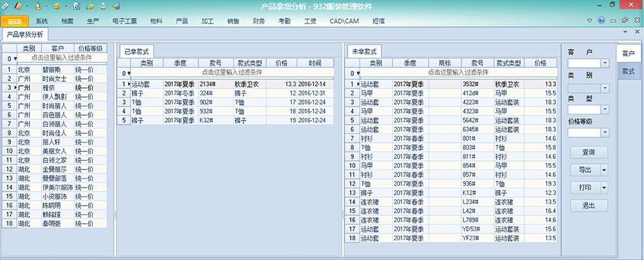644x260 pixels.
Task: Click the orange 932 application button
Action: [14, 21]
